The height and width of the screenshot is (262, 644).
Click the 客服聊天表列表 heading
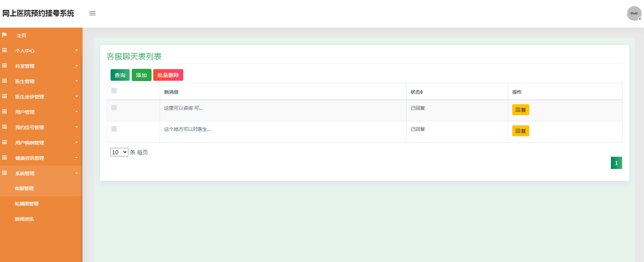point(134,57)
